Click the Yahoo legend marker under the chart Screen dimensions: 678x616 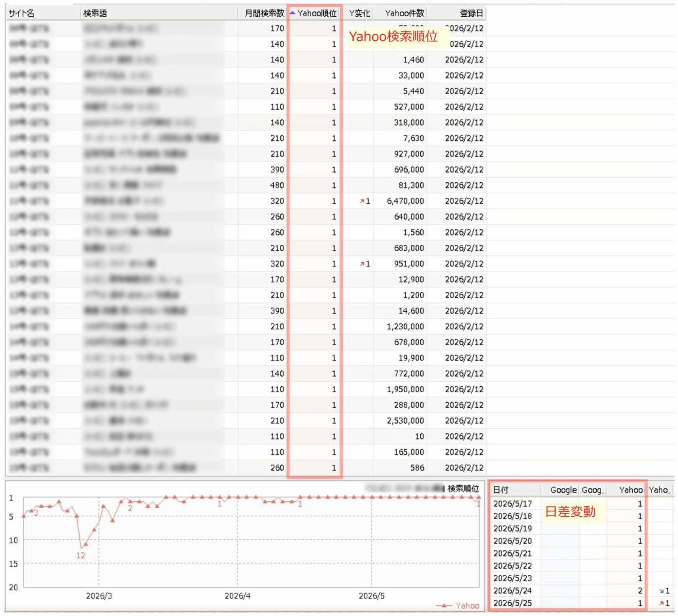click(444, 606)
